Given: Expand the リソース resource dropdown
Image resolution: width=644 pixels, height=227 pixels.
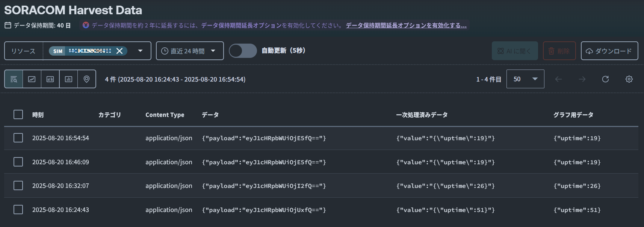Looking at the screenshot, I should pyautogui.click(x=140, y=51).
